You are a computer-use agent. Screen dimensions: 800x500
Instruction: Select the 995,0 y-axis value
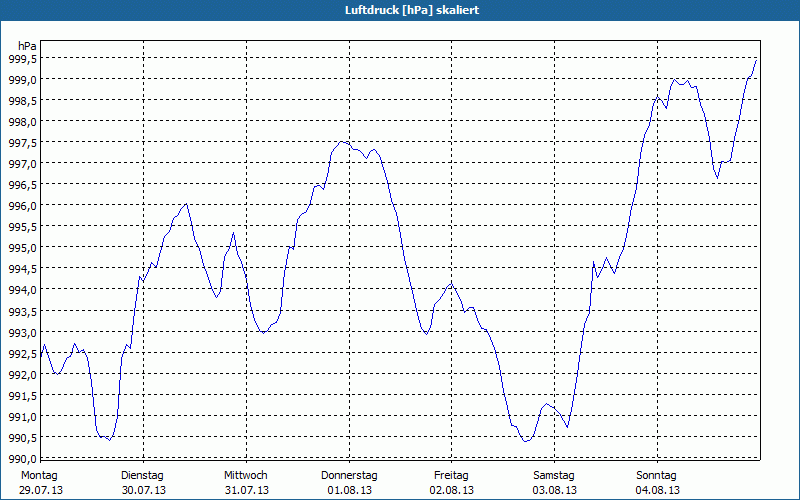(x=22, y=248)
